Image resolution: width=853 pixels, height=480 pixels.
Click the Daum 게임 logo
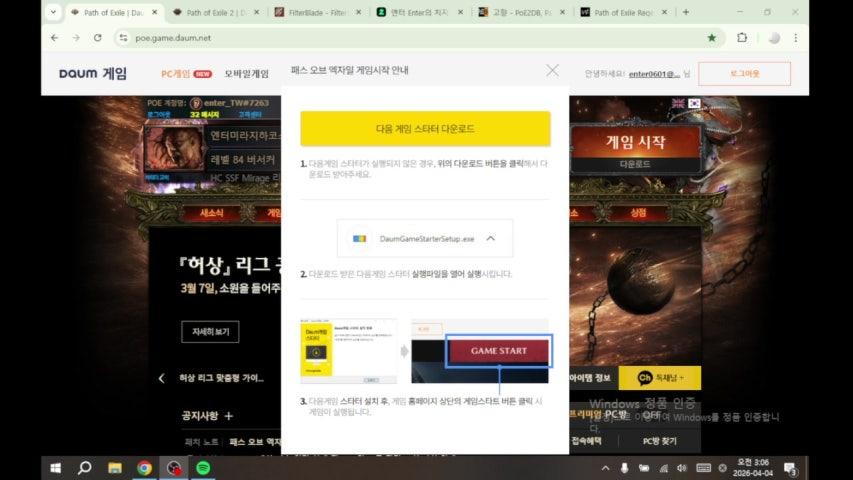click(93, 73)
